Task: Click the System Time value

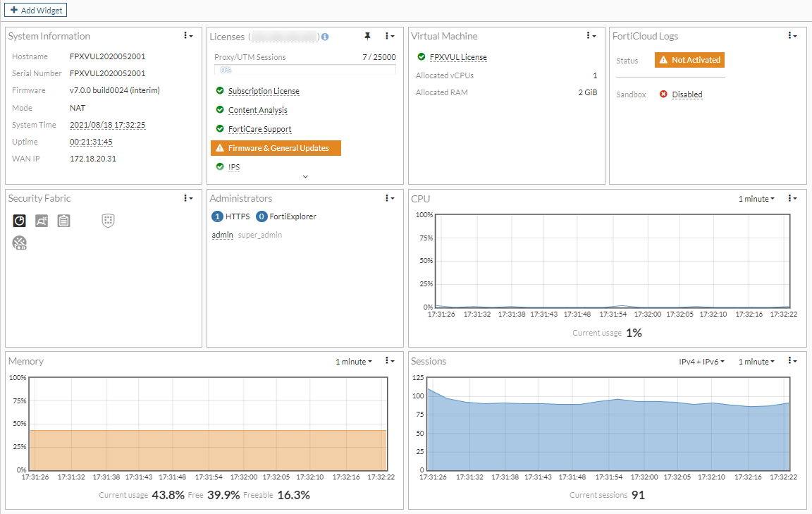Action: coord(107,125)
